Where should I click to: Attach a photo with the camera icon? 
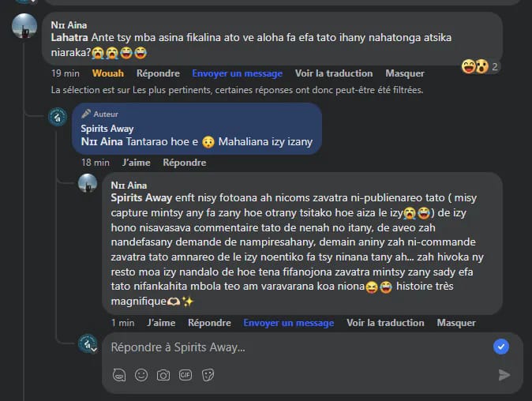click(163, 375)
